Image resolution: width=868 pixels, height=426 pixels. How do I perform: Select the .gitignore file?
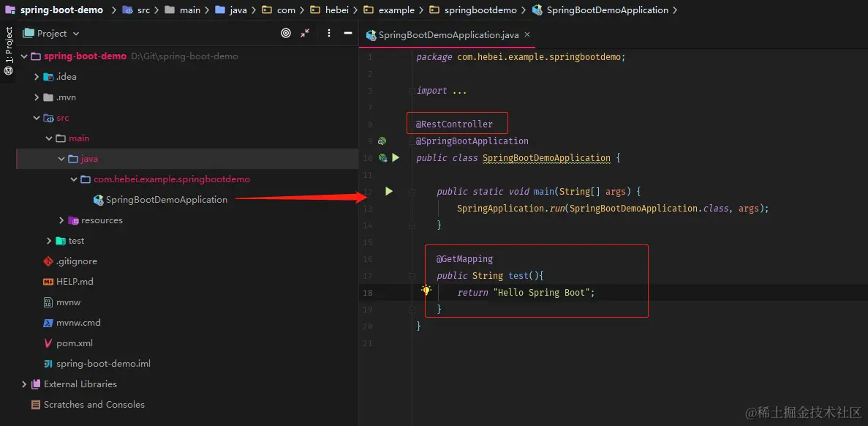76,261
